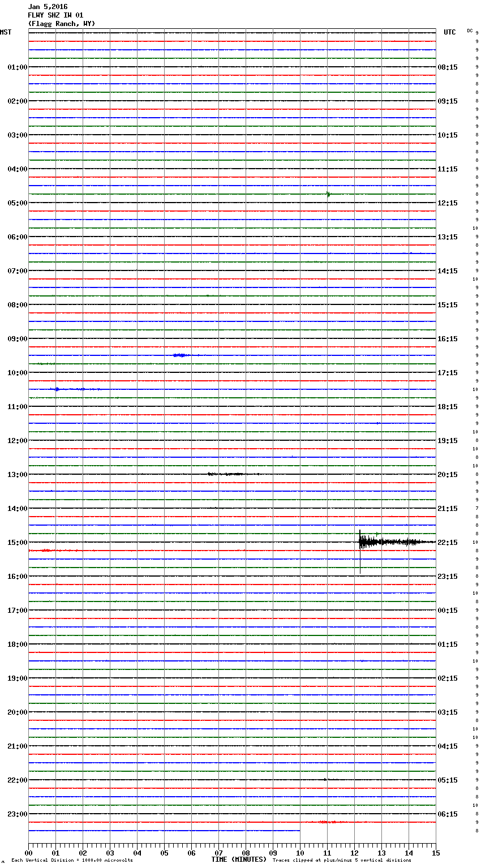The width and height of the screenshot is (481, 868).
Task: Select the 09:00 MST time label
Action: click(x=18, y=339)
